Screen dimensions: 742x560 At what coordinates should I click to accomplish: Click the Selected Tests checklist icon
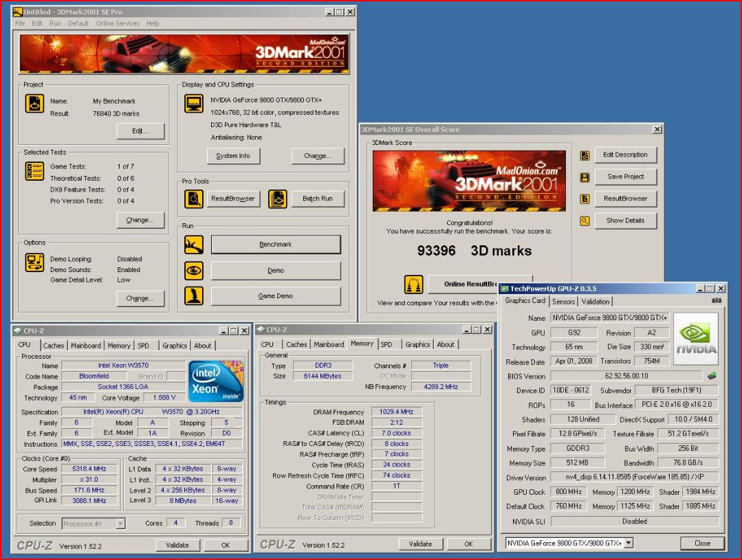(34, 171)
